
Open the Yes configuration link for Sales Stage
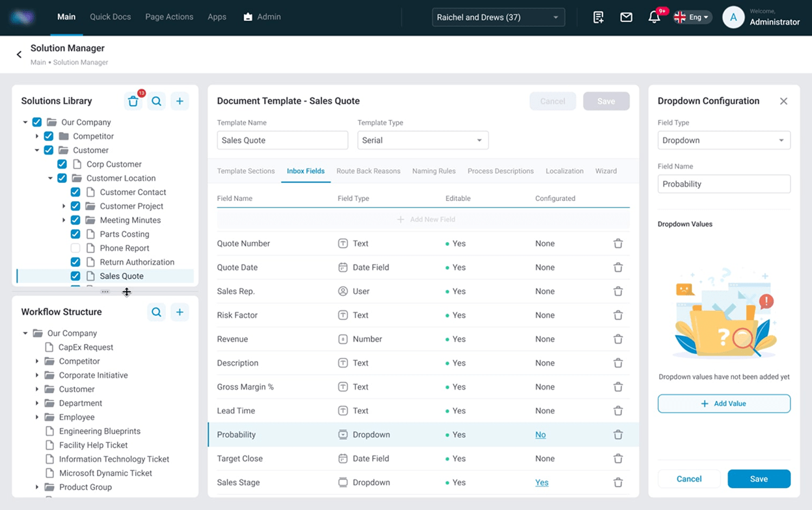[x=541, y=482]
